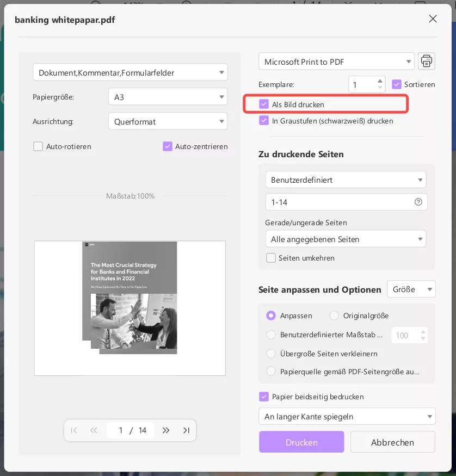
Task: Click the Drucken button
Action: pos(301,442)
